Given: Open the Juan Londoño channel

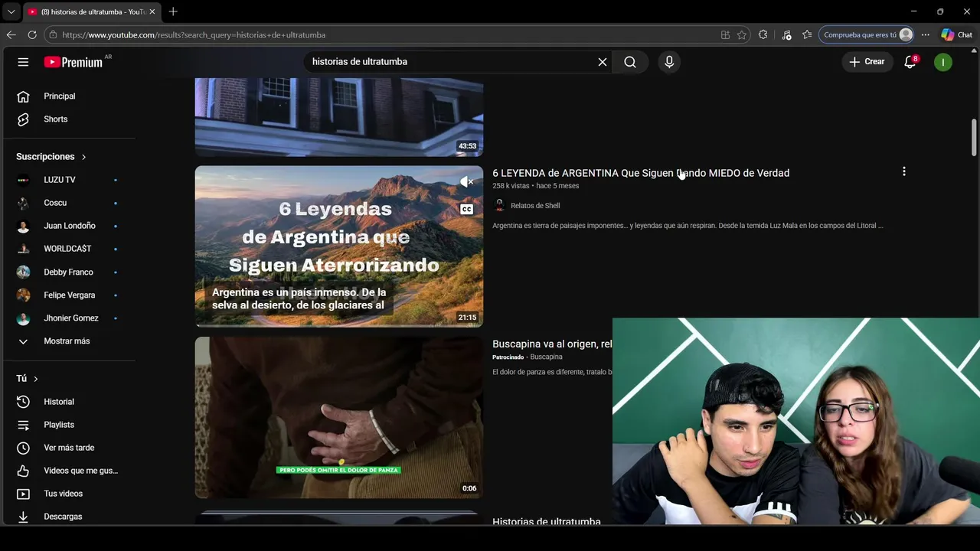Looking at the screenshot, I should click(69, 226).
